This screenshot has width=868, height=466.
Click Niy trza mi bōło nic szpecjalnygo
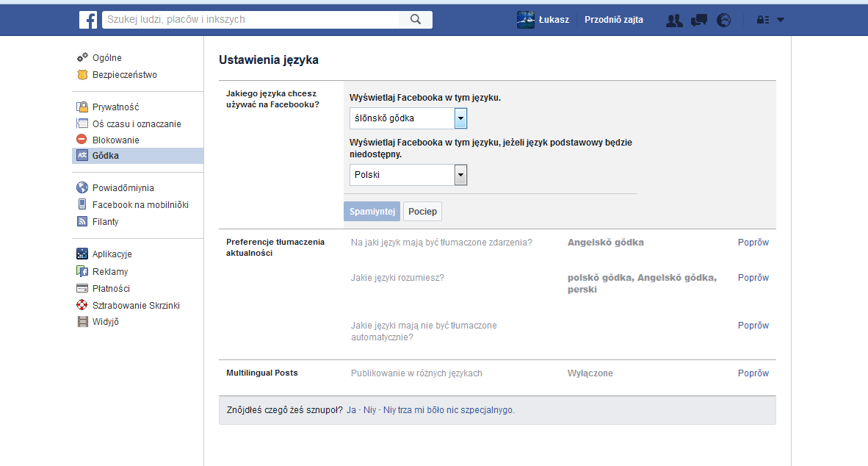click(449, 410)
